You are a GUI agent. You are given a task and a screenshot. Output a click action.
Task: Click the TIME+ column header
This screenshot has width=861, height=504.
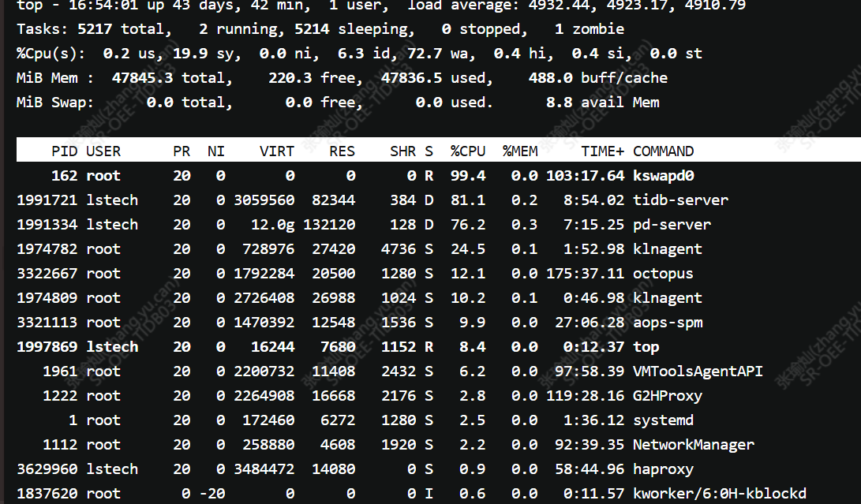click(603, 151)
